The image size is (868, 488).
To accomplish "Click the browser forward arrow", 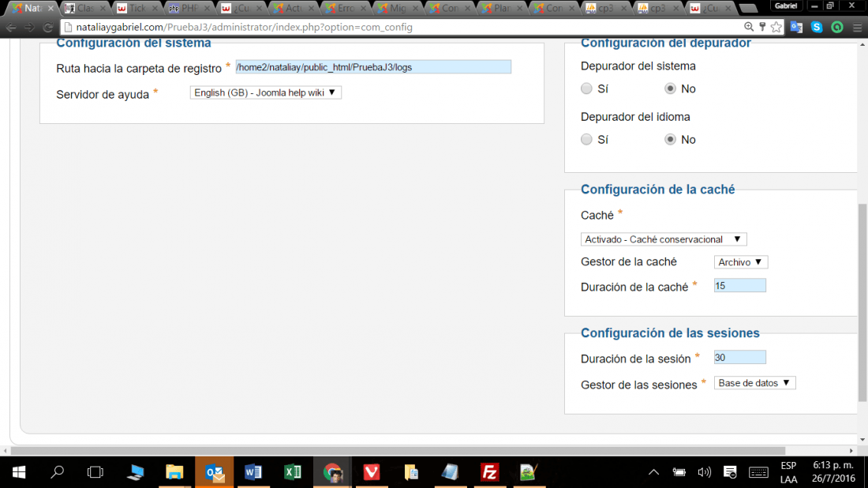I will pyautogui.click(x=29, y=27).
